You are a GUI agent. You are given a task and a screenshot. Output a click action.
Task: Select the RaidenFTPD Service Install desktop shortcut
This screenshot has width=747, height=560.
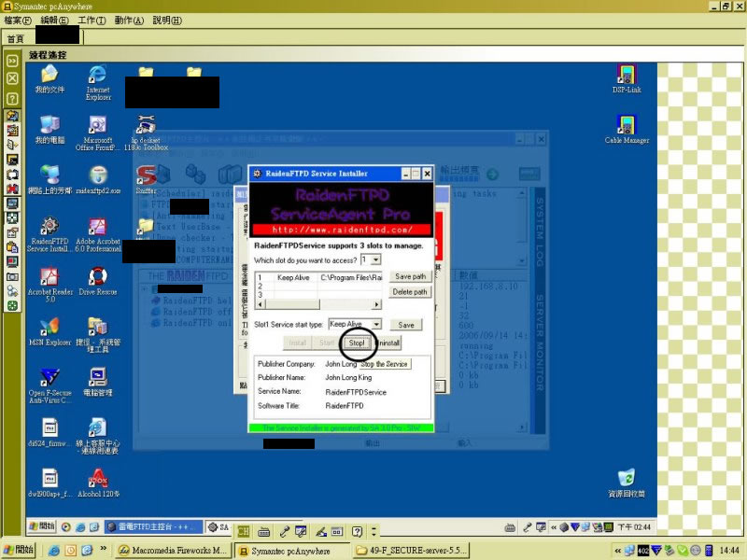[49, 234]
